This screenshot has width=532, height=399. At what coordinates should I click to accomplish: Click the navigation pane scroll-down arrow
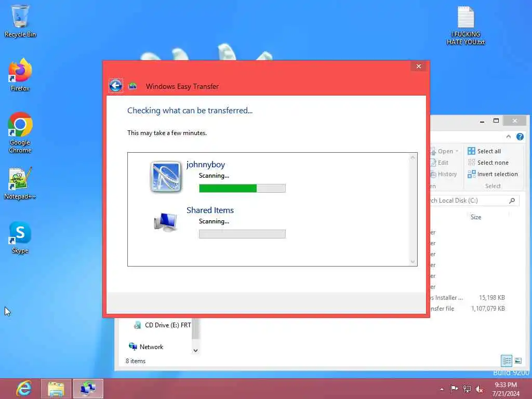tap(195, 351)
